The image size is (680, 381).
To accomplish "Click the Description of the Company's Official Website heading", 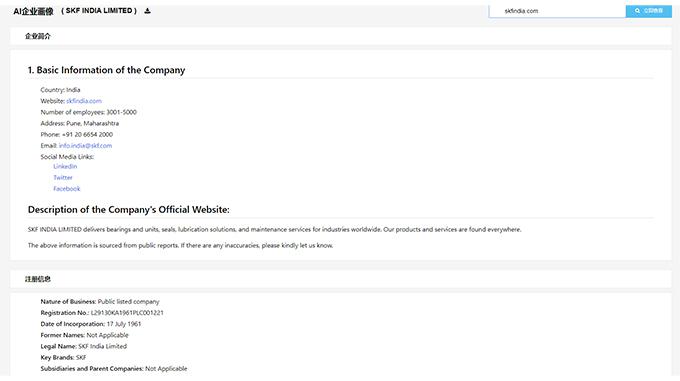I will click(x=129, y=210).
